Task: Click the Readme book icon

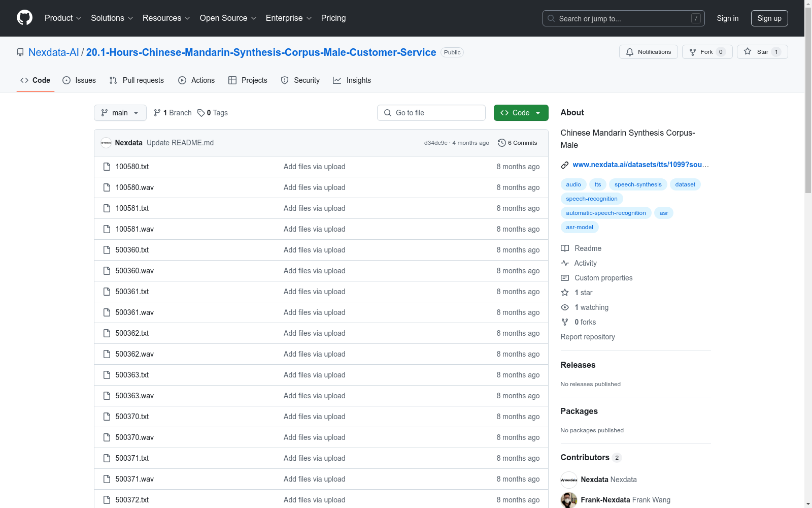Action: (x=565, y=248)
